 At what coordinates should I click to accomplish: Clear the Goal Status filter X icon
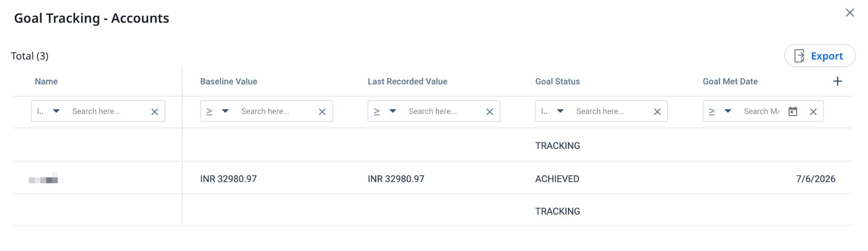[657, 112]
